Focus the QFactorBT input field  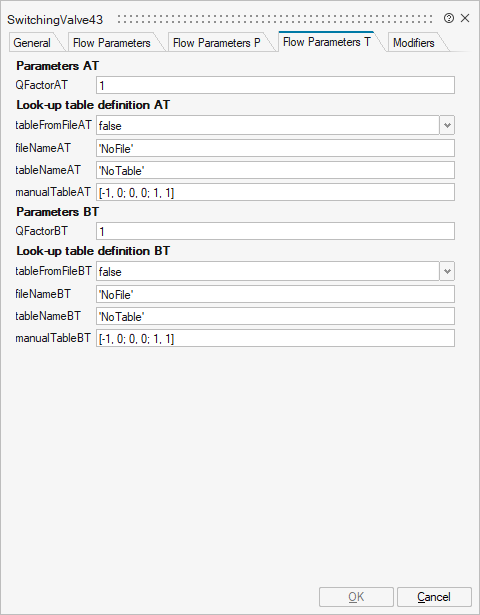[x=275, y=231]
